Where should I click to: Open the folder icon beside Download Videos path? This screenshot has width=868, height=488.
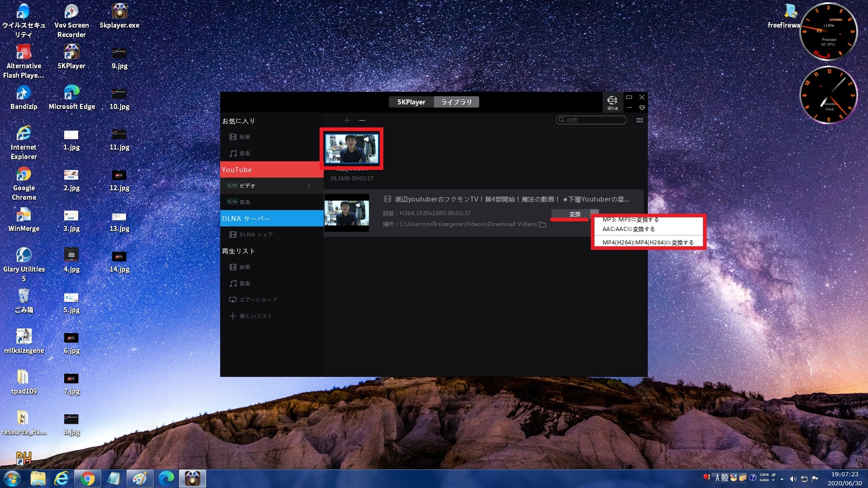pyautogui.click(x=542, y=225)
